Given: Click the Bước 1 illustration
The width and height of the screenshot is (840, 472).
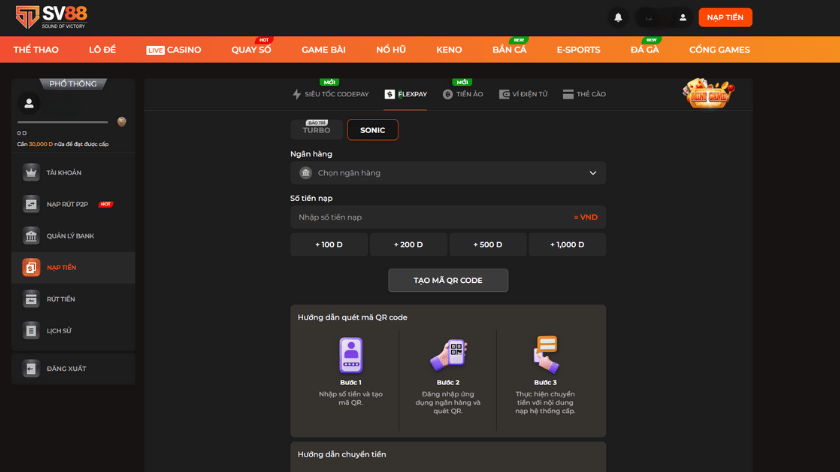Looking at the screenshot, I should coord(351,355).
